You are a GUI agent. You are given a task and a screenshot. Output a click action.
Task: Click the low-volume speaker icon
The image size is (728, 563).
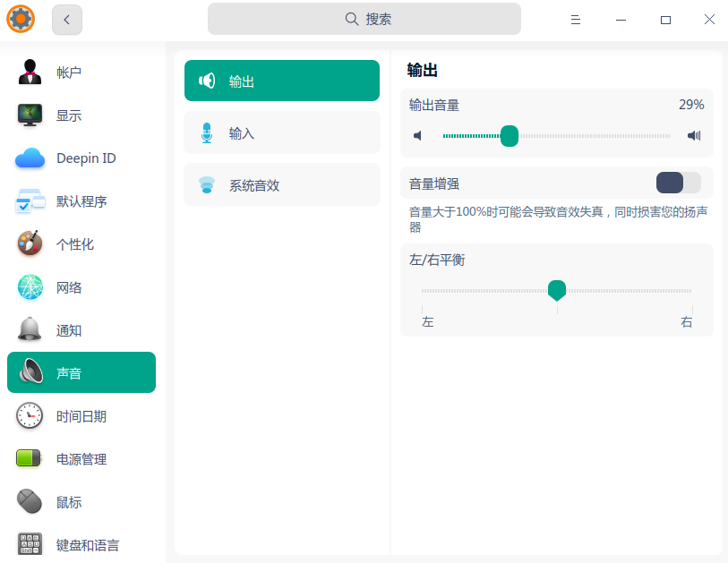417,135
